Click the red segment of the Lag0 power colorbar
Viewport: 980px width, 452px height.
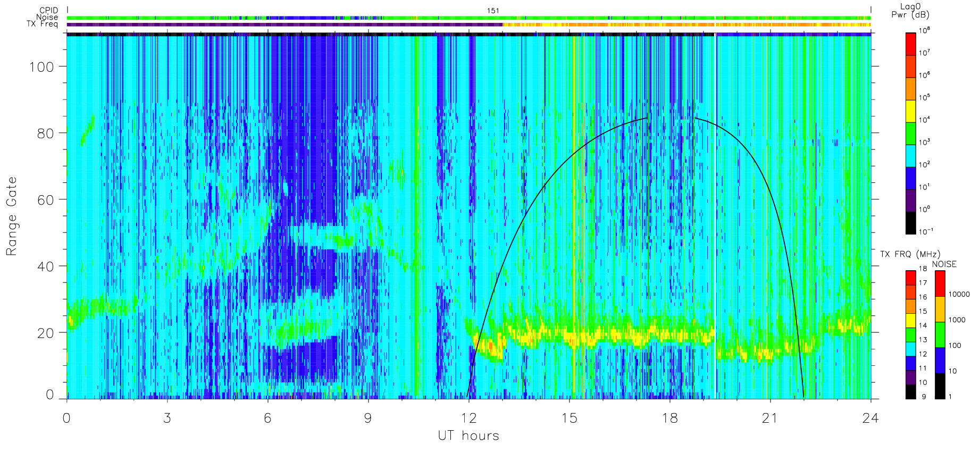[x=910, y=44]
